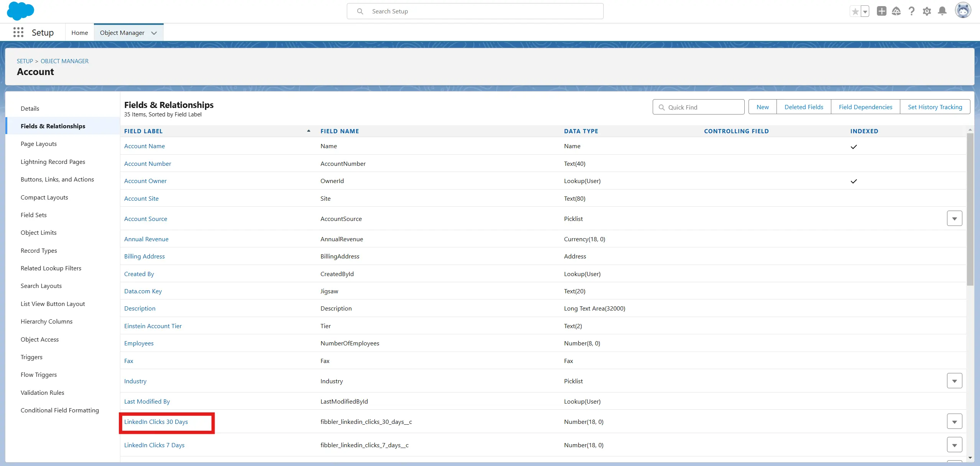Switch to the Home tab
This screenshot has width=980, height=466.
click(79, 33)
